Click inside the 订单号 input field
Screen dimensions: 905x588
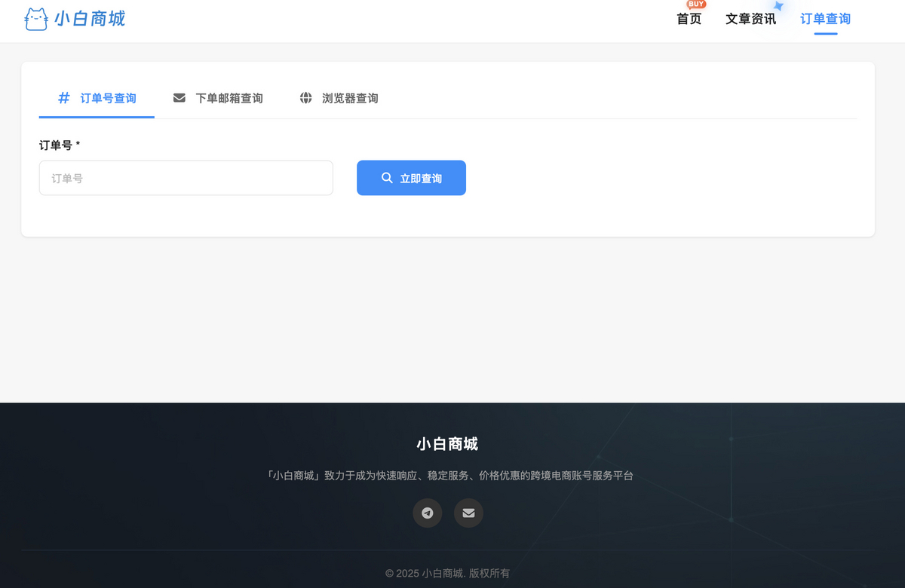pyautogui.click(x=186, y=178)
